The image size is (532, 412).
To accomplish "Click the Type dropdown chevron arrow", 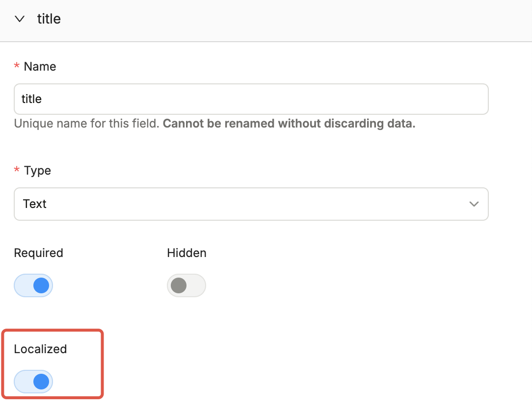I will tap(474, 204).
